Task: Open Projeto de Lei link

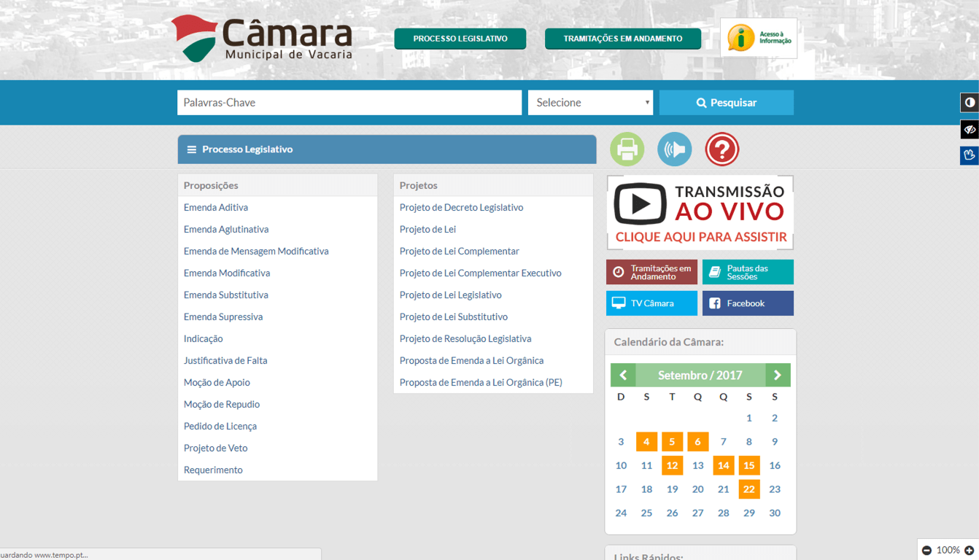Action: (427, 229)
